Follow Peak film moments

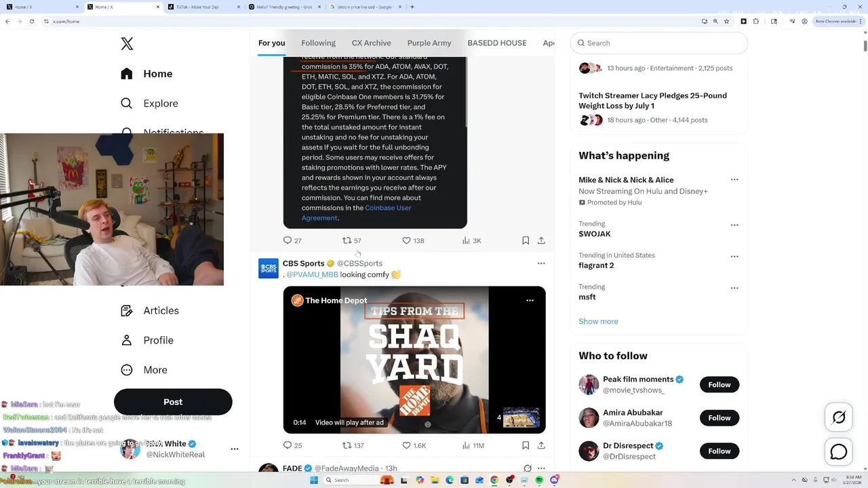pos(719,385)
